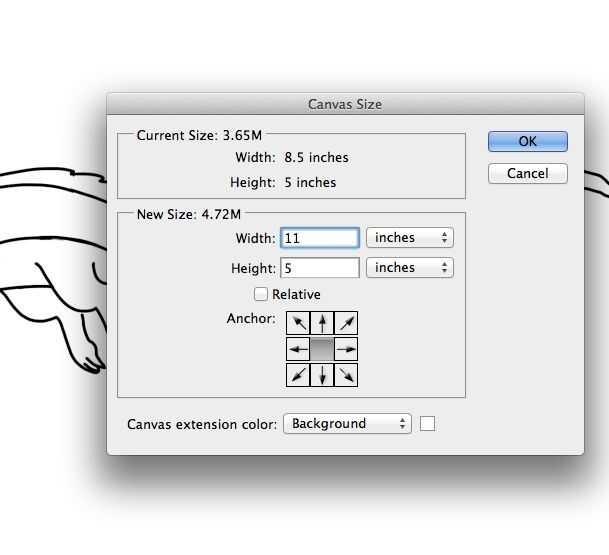Click the new Height input field
This screenshot has width=609, height=555.
pos(320,268)
